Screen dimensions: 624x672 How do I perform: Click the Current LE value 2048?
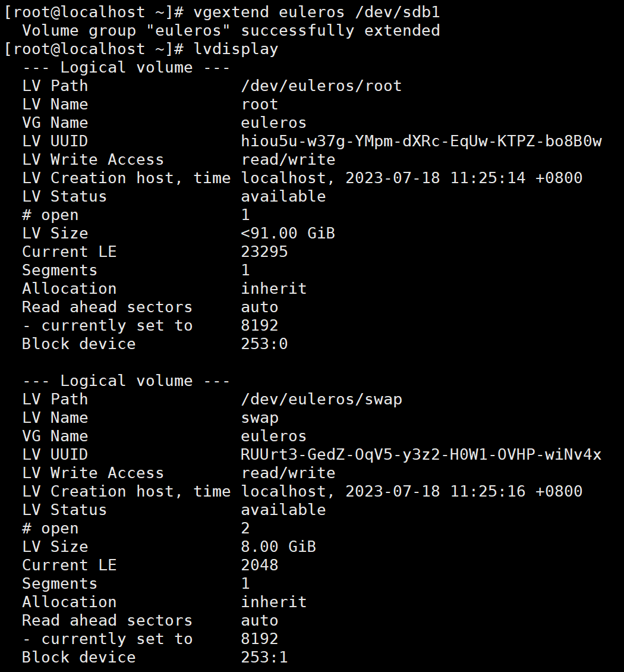click(260, 565)
